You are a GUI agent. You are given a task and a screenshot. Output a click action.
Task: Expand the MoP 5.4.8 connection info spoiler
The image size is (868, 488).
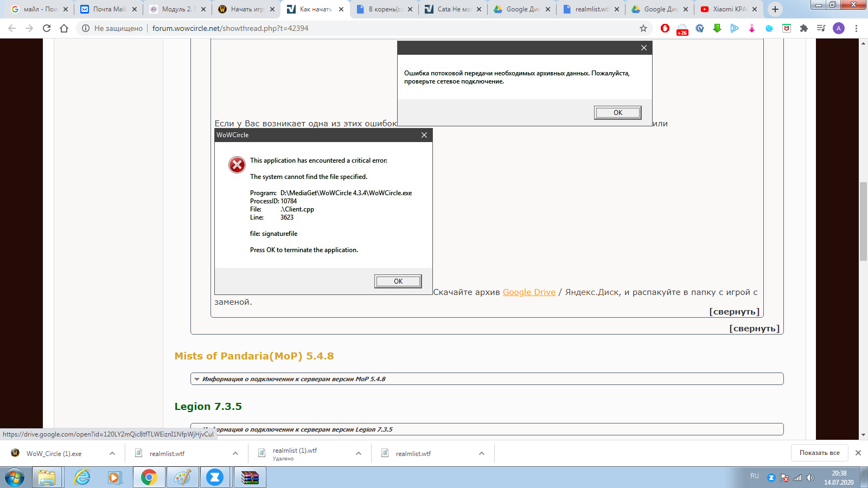click(x=293, y=379)
